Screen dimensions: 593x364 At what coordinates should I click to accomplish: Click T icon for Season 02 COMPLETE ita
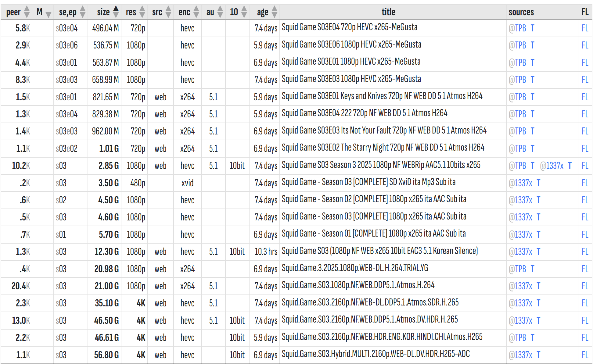(538, 200)
